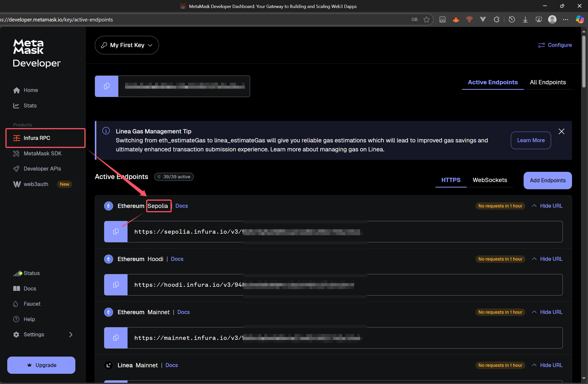Click the Stats chart icon in sidebar
Screen dimensions: 588x384
click(x=16, y=106)
